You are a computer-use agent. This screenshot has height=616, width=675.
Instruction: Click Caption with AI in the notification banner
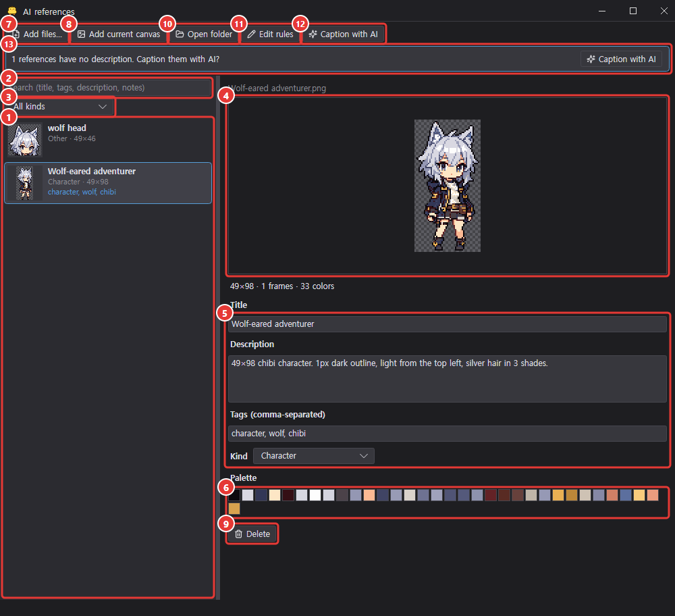point(622,59)
